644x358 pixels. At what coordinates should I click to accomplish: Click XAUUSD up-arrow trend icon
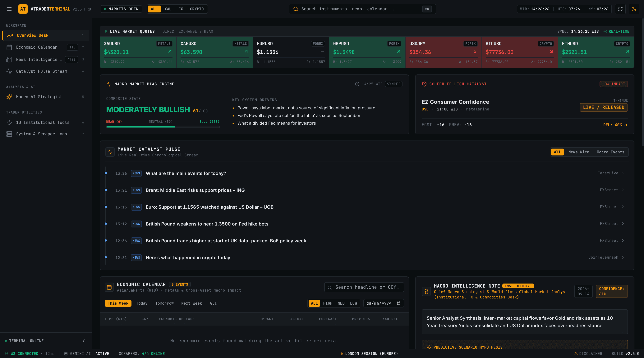pos(170,51)
